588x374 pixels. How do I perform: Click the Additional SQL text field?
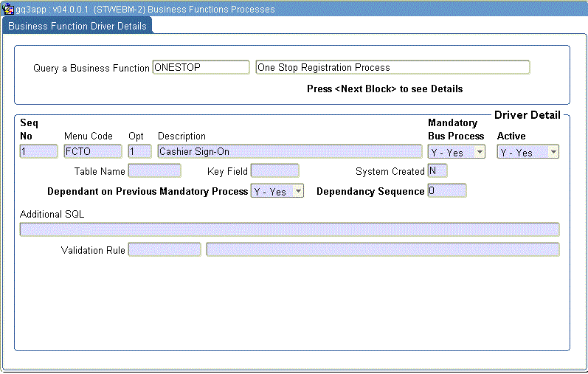click(289, 229)
